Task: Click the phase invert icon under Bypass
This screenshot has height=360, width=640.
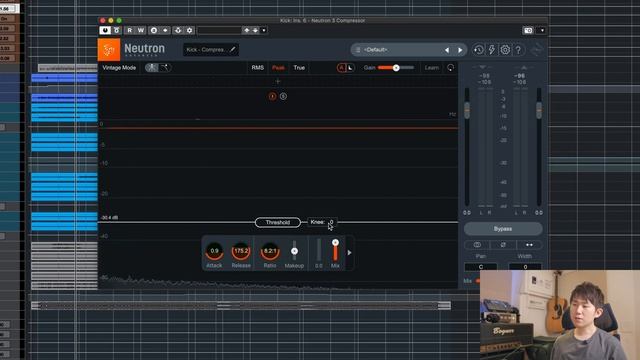Action: (503, 245)
